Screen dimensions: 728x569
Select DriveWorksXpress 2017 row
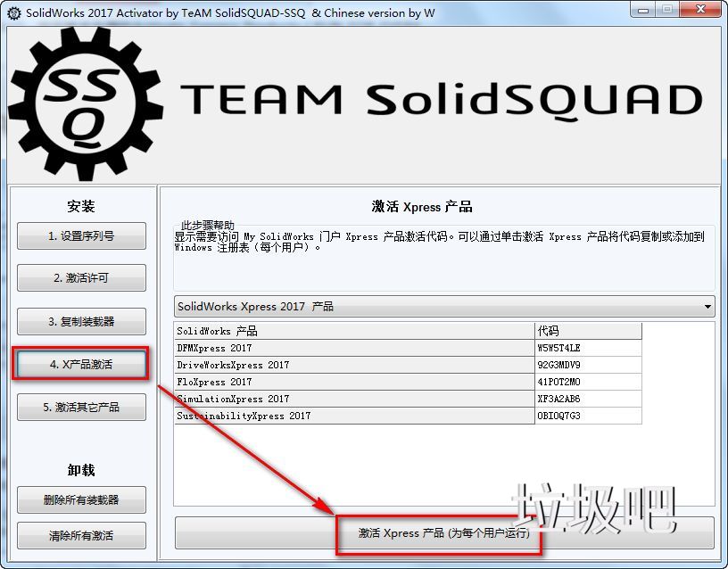pyautogui.click(x=352, y=365)
